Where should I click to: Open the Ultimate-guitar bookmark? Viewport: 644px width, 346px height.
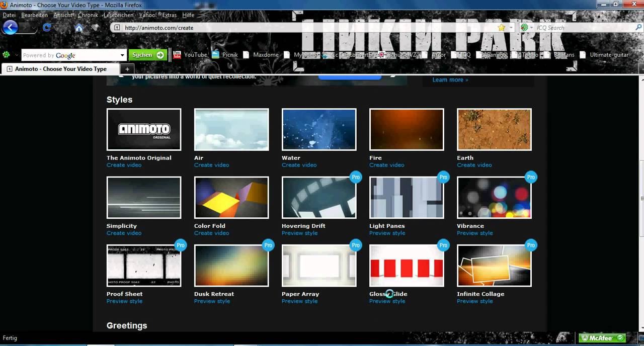point(604,55)
